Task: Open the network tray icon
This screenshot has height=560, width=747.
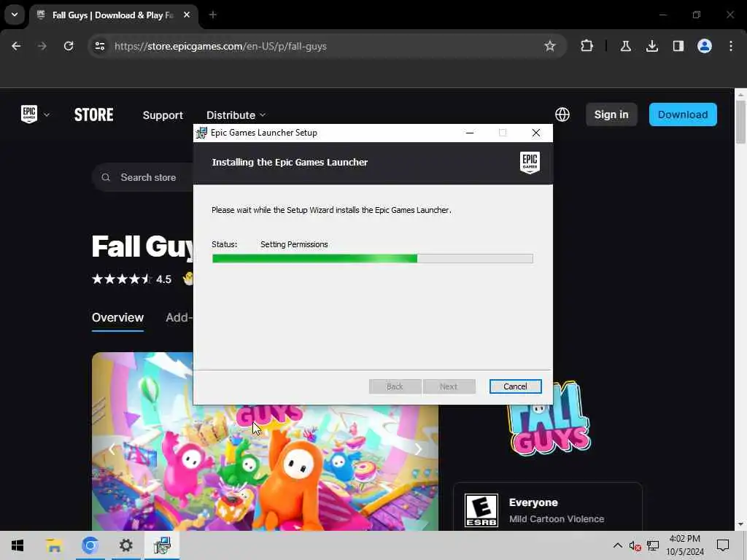Action: point(653,545)
